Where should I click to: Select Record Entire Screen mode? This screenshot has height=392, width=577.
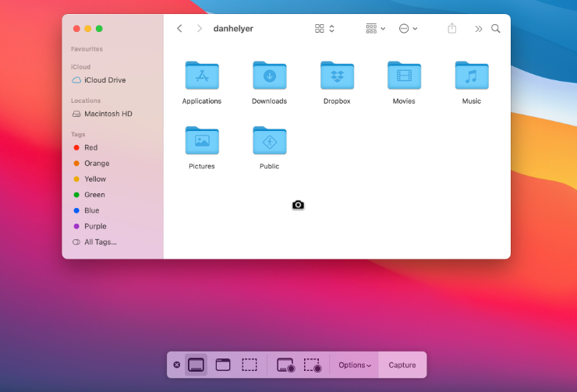285,366
